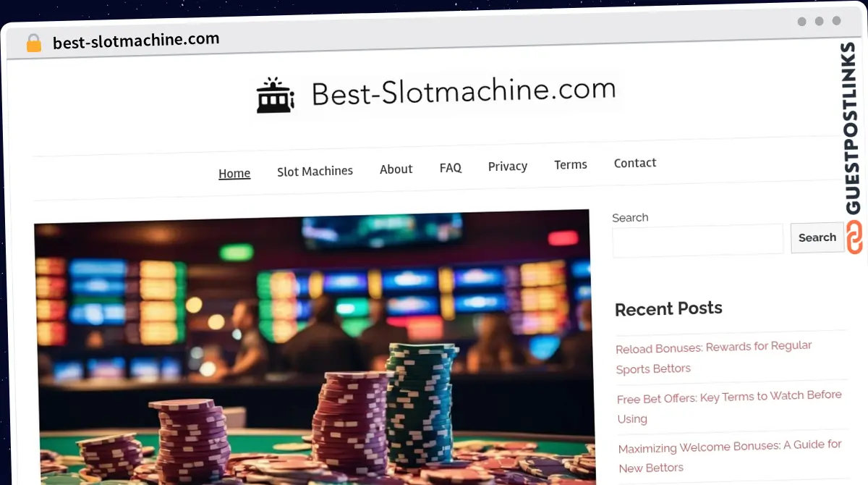Click the GuestPostLinks chain link icon
Image resolution: width=868 pixels, height=485 pixels.
(x=854, y=237)
